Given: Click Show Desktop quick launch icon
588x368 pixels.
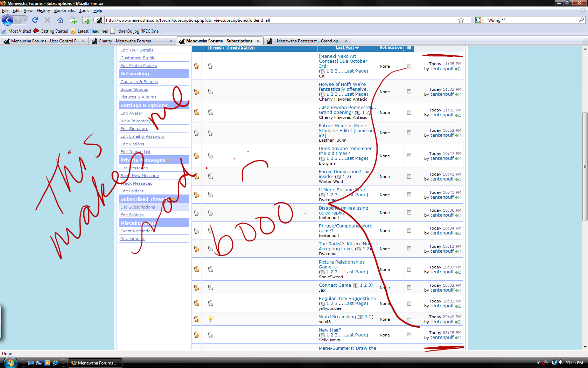Looking at the screenshot, I should point(31,363).
